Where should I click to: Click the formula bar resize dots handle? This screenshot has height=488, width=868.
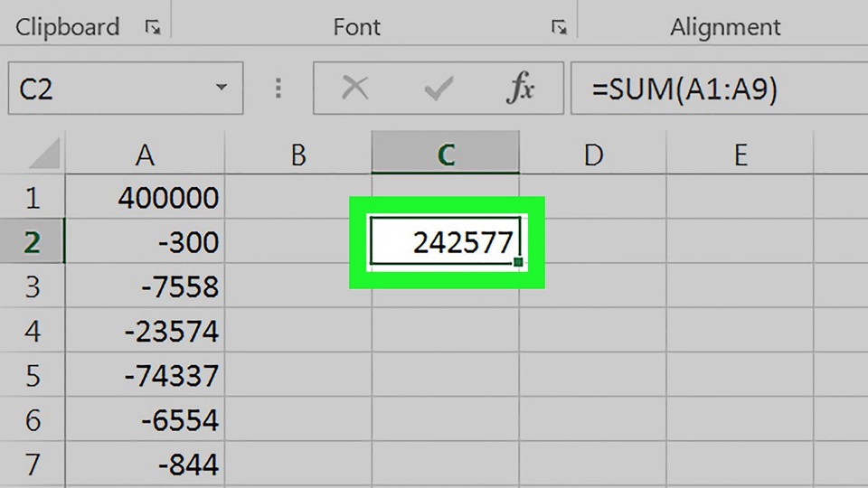278,89
